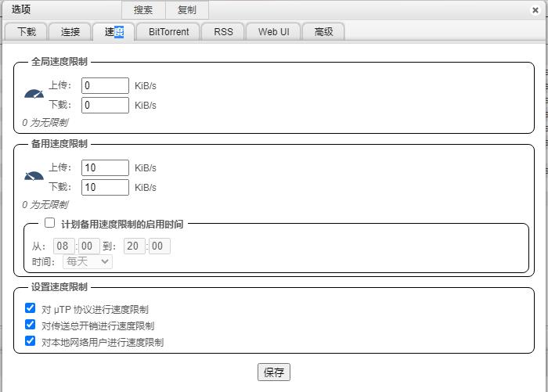Focus the global download limit field

click(105, 105)
